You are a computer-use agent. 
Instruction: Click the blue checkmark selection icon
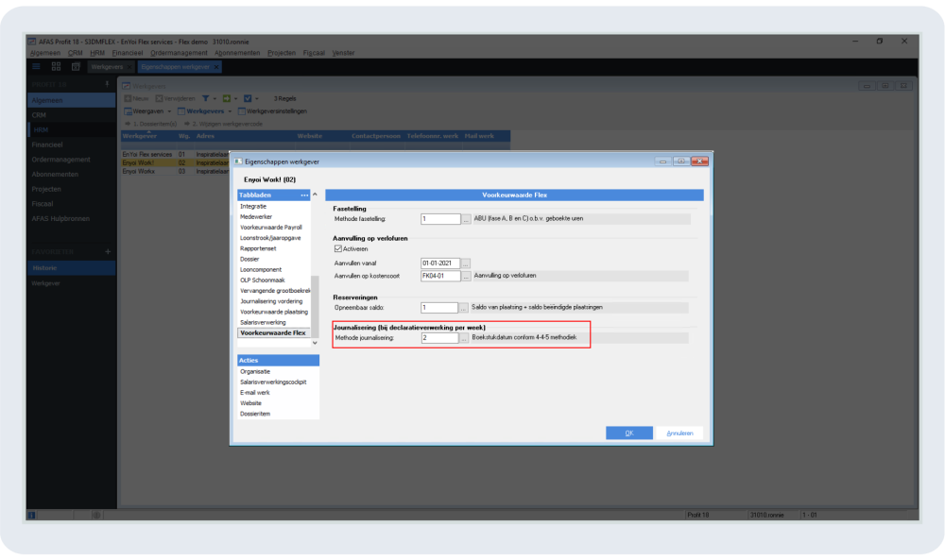247,98
